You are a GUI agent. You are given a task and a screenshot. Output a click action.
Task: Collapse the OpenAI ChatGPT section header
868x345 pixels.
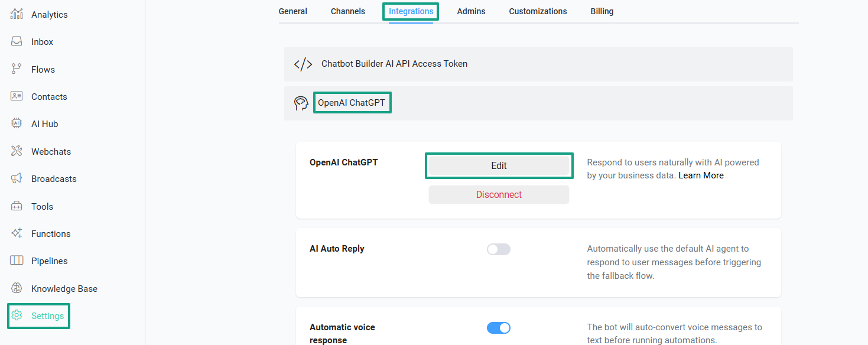tap(538, 103)
